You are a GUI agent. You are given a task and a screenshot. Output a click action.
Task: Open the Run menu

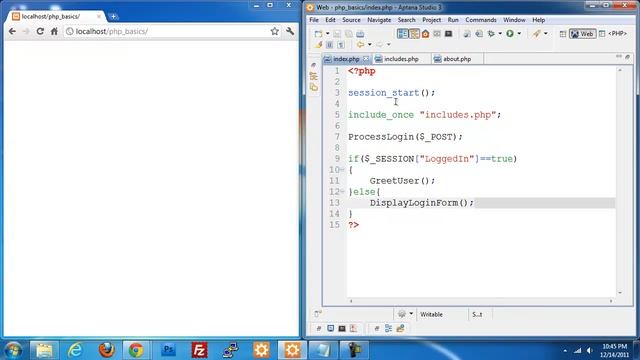(x=453, y=20)
